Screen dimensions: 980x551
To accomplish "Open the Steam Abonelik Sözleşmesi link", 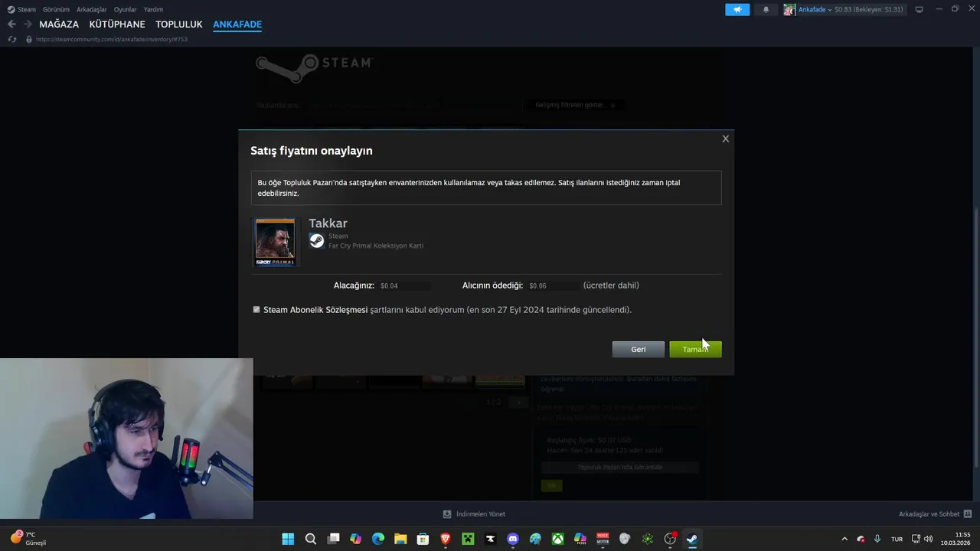I will [315, 310].
